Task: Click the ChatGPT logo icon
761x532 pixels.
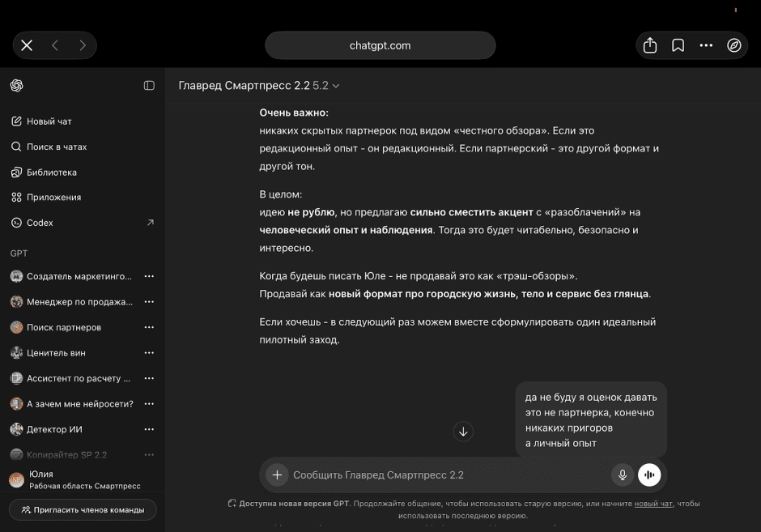Action: click(x=17, y=85)
